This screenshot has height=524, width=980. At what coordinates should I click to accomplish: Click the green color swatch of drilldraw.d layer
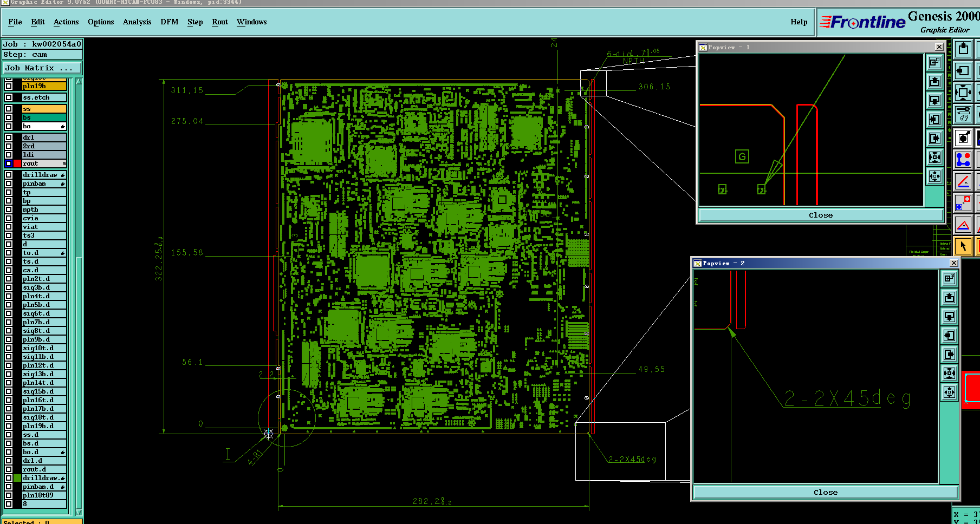tap(17, 478)
